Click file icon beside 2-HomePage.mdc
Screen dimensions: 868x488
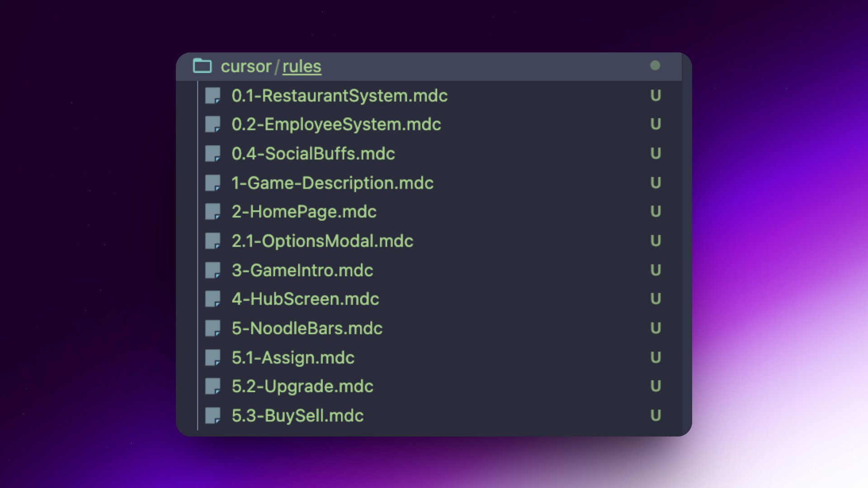(x=213, y=211)
